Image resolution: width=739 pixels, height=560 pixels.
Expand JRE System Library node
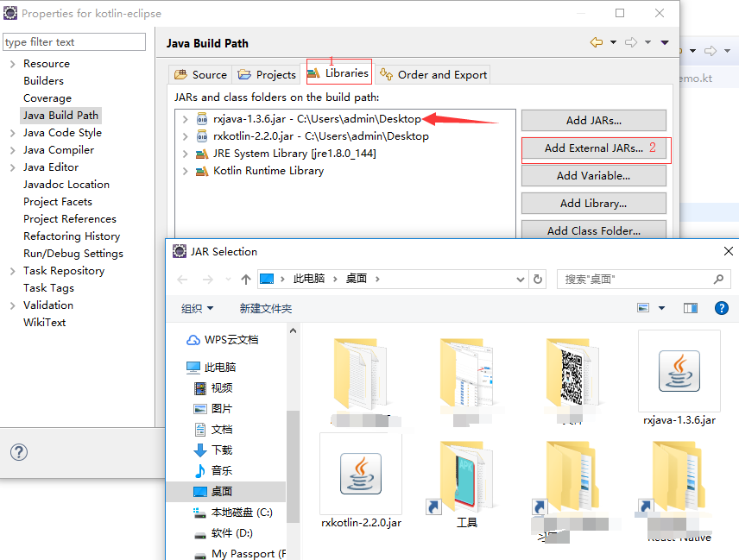(186, 154)
